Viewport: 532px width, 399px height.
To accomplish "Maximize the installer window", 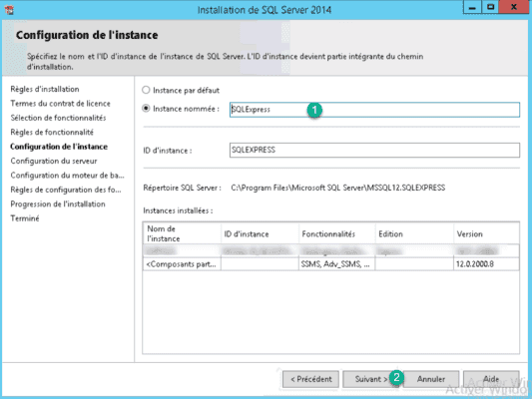I will click(490, 7).
